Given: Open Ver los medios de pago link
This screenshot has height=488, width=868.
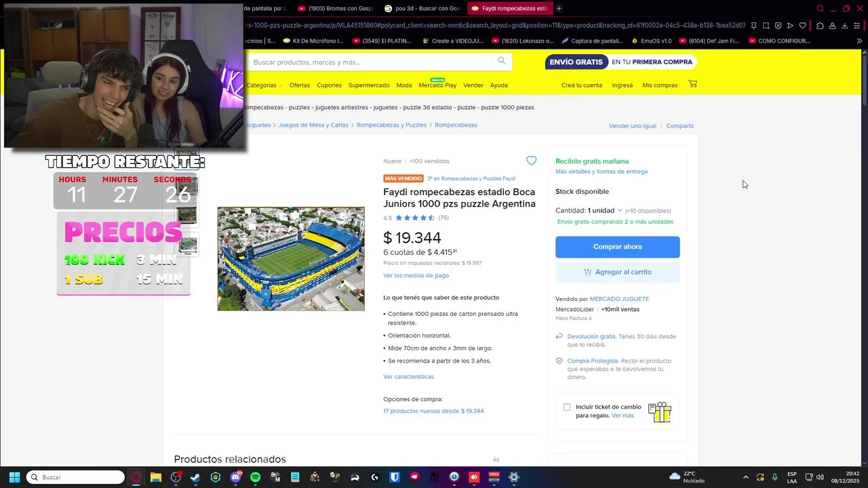Looking at the screenshot, I should coord(416,275).
